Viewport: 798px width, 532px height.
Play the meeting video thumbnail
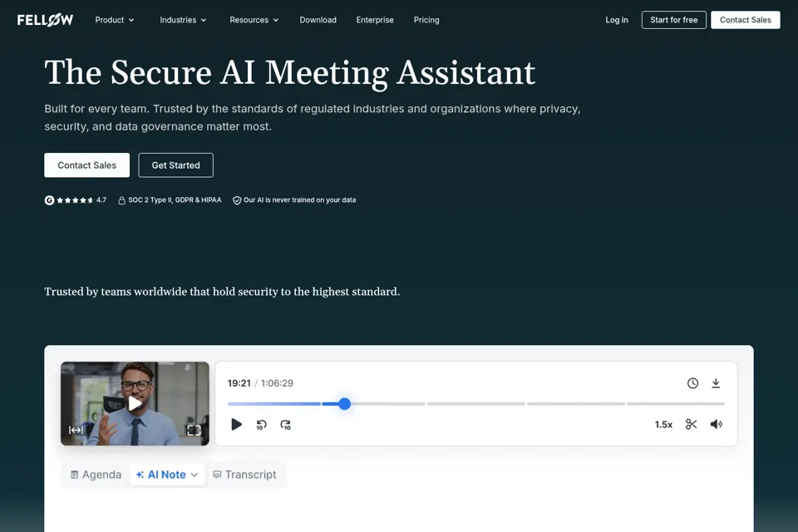(135, 403)
